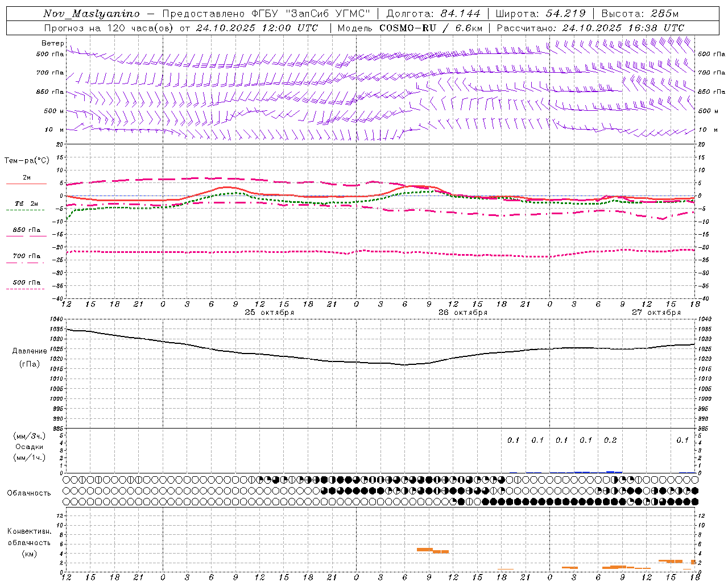The image size is (728, 582).
Task: Select the Прогноз на 120 часа(ов) forecast line
Action: (181, 28)
